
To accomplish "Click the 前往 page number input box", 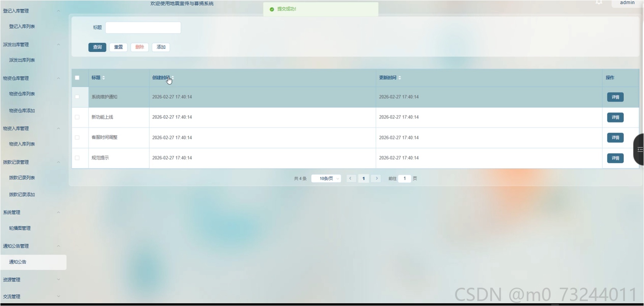I will click(x=405, y=178).
